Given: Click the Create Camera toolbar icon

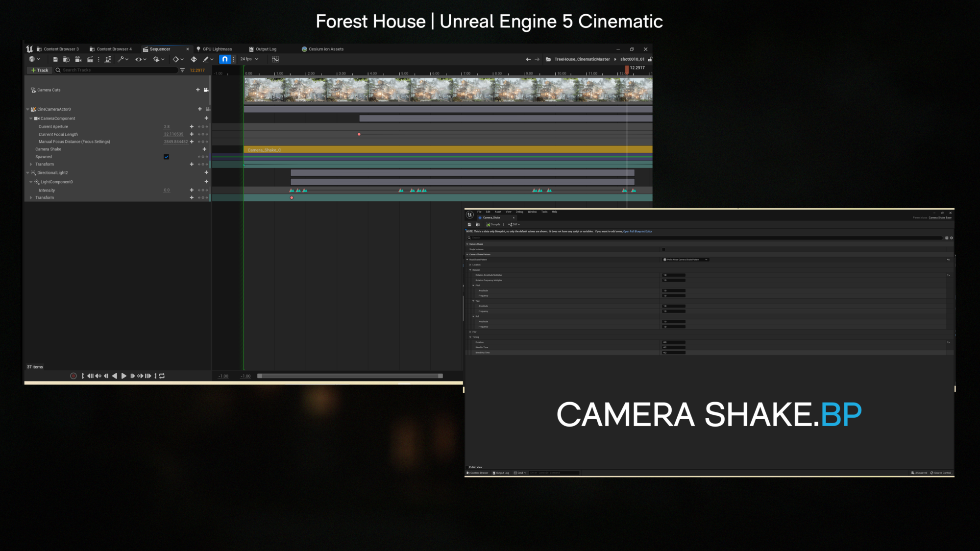Looking at the screenshot, I should [x=78, y=59].
